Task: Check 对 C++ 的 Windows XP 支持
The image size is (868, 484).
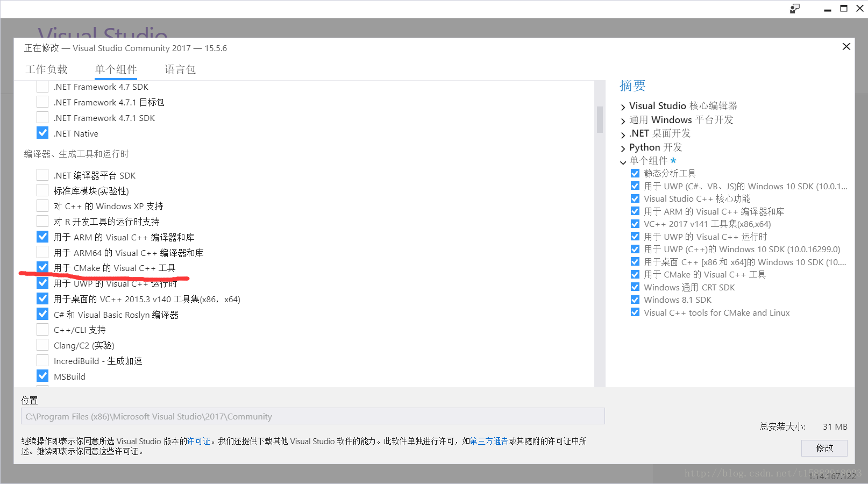Action: [x=42, y=205]
